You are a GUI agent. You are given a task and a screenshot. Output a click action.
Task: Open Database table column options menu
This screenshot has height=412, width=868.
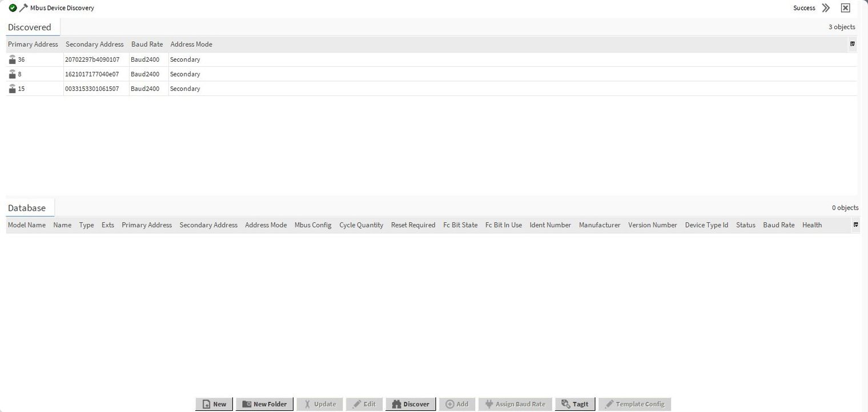(855, 225)
